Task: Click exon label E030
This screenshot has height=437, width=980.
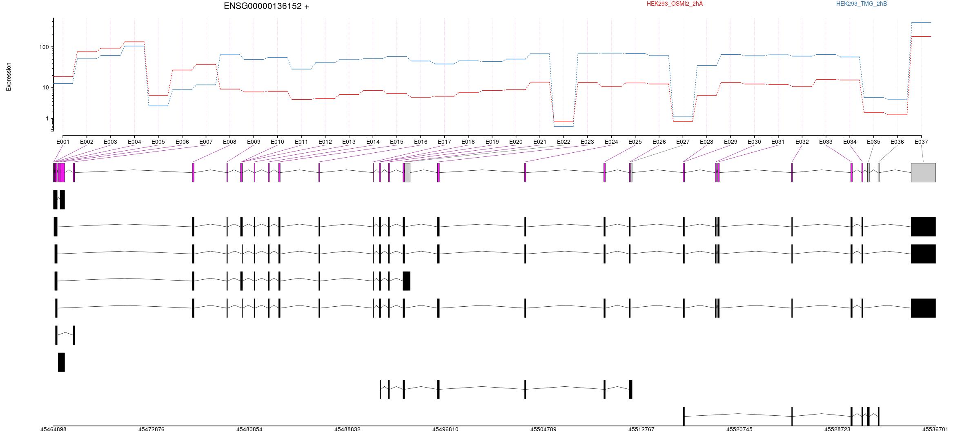Action: pyautogui.click(x=754, y=142)
